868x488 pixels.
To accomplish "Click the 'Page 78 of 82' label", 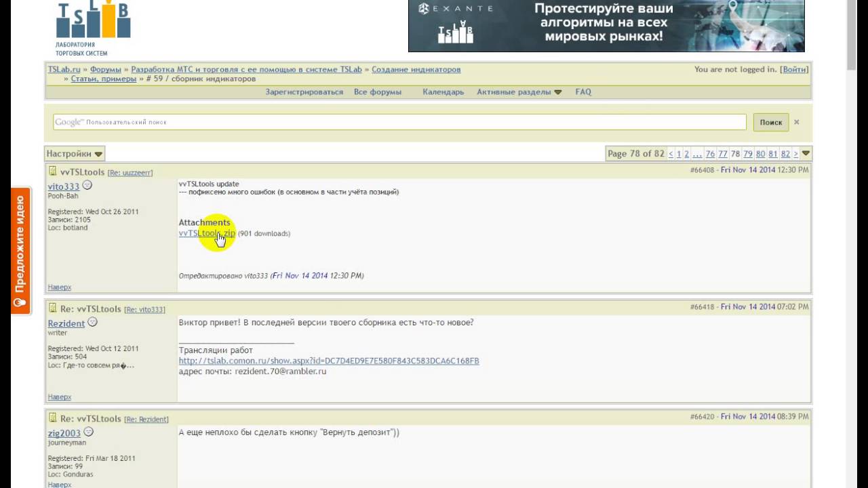I will pyautogui.click(x=636, y=154).
